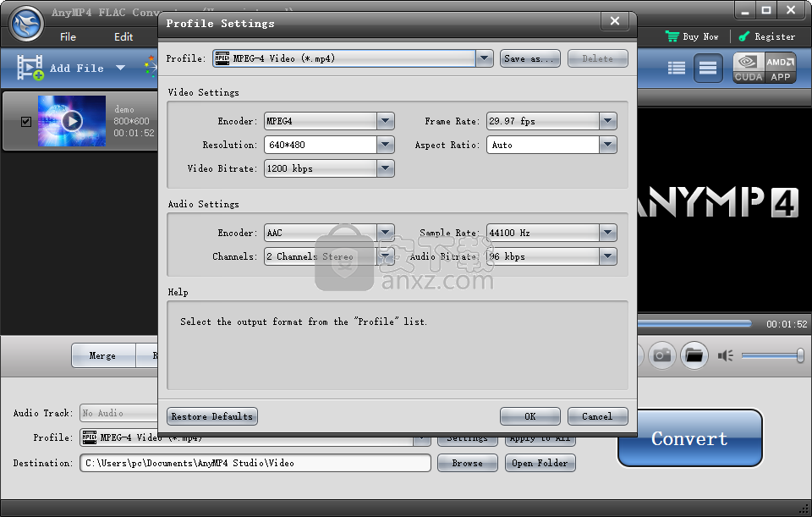Screen dimensions: 812x517
Task: Toggle AMD APP acceleration icon
Action: 781,68
